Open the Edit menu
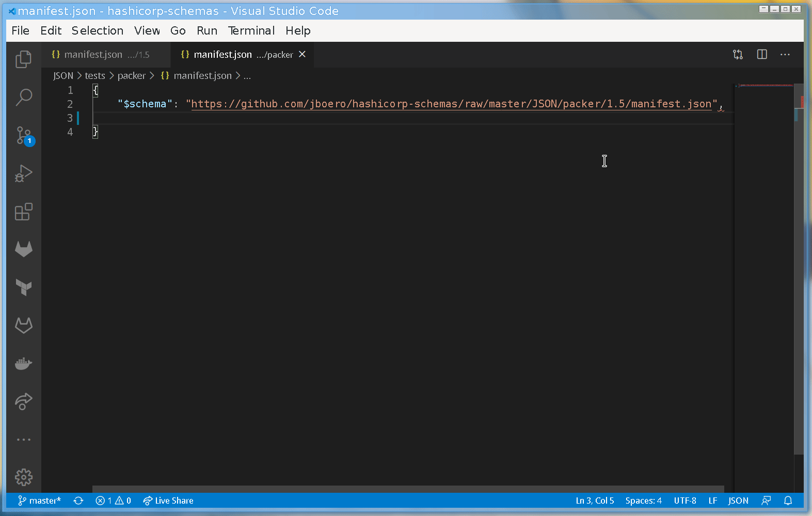 [x=51, y=30]
